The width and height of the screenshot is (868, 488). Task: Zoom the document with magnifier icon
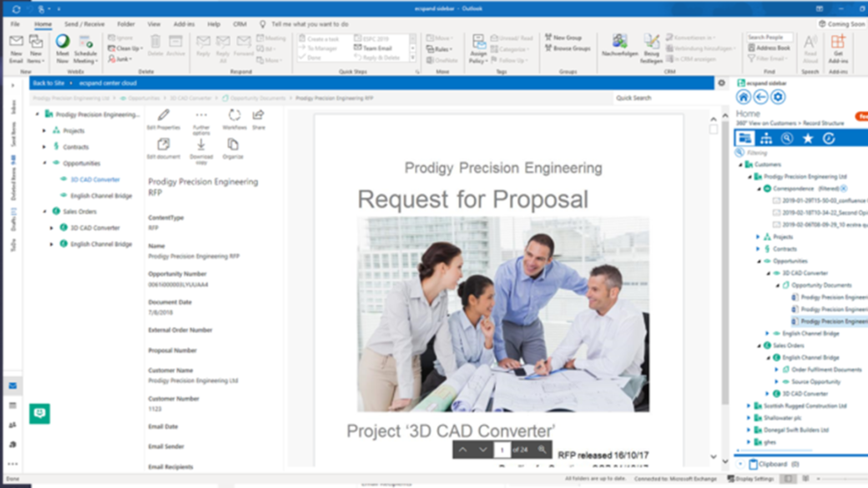point(542,450)
